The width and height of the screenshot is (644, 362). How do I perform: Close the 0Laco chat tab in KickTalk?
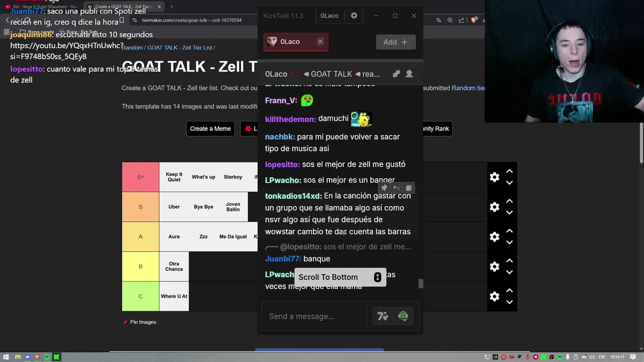320,41
